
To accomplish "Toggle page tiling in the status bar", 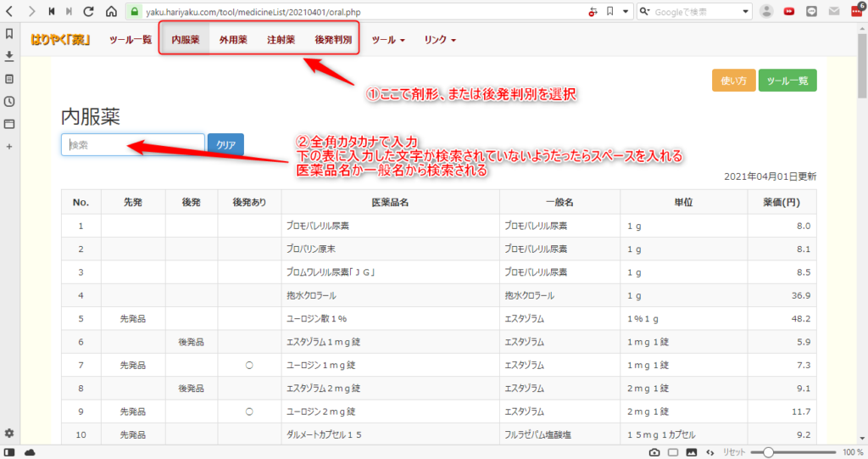I will click(672, 452).
